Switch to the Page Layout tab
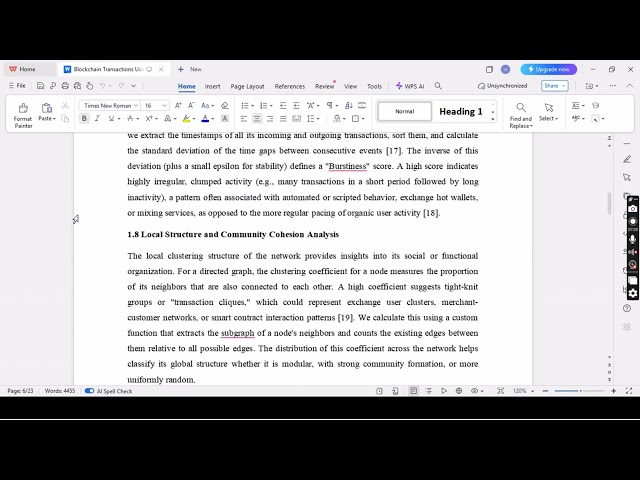The height and width of the screenshot is (480, 640). click(247, 86)
